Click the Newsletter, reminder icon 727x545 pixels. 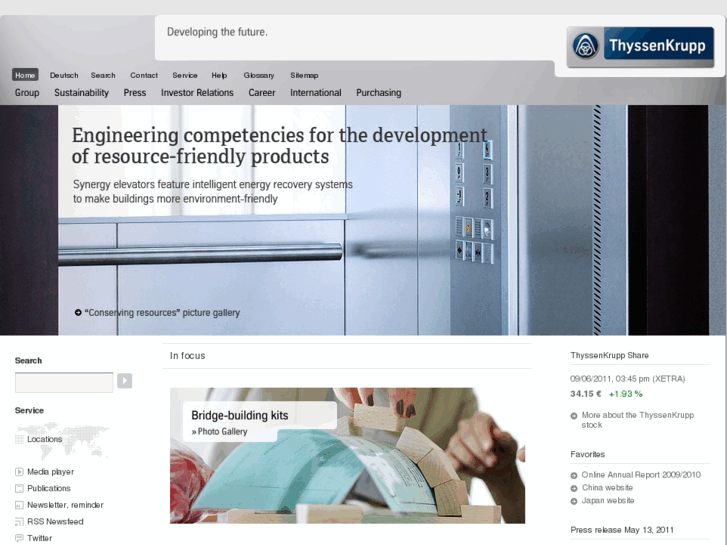pyautogui.click(x=19, y=505)
